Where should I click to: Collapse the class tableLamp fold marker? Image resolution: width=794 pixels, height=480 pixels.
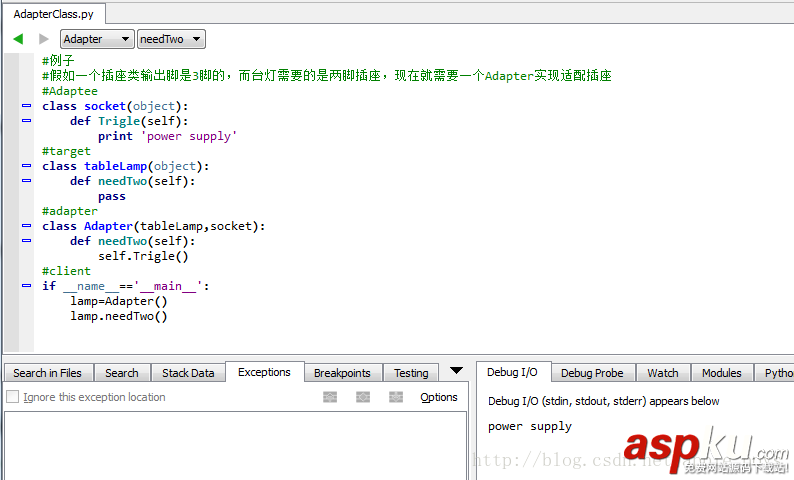pyautogui.click(x=26, y=166)
